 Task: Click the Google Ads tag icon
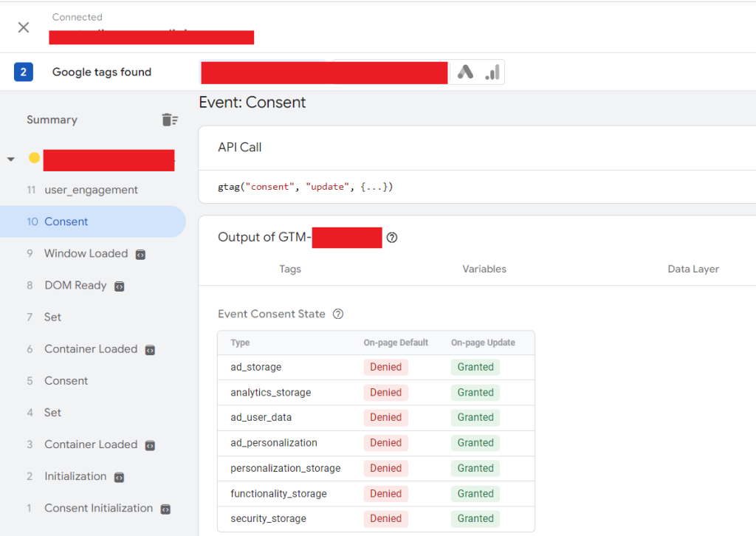pos(465,72)
